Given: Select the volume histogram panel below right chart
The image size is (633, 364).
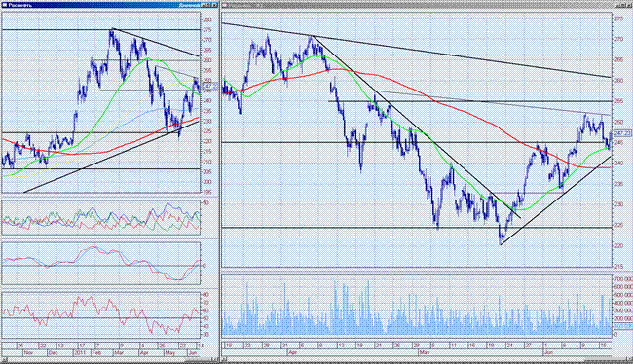Looking at the screenshot, I should tap(417, 306).
